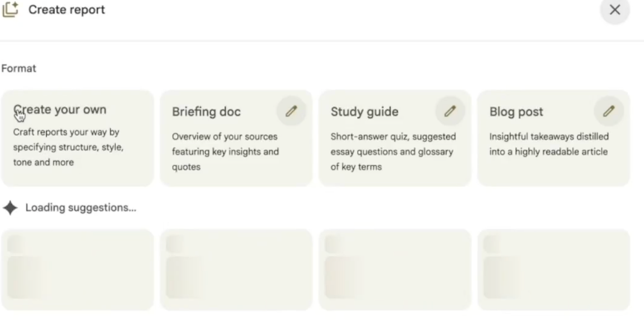Click the Format section label
644x333 pixels.
pyautogui.click(x=19, y=68)
